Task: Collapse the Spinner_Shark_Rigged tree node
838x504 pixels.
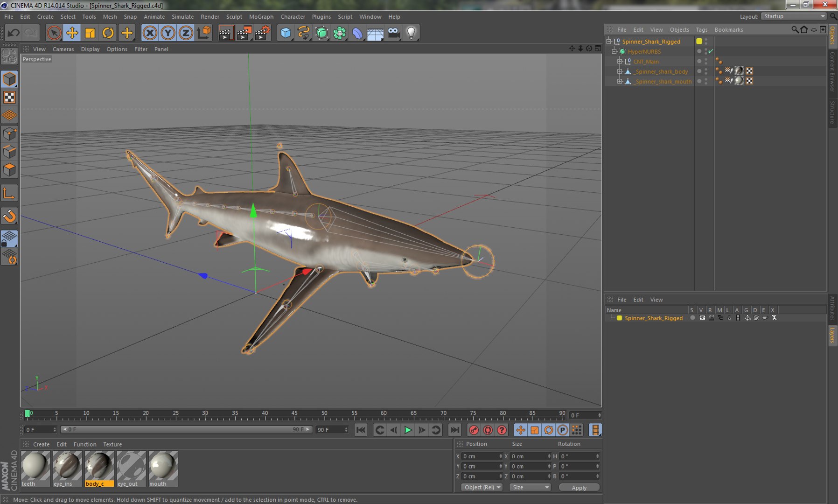Action: [x=609, y=41]
